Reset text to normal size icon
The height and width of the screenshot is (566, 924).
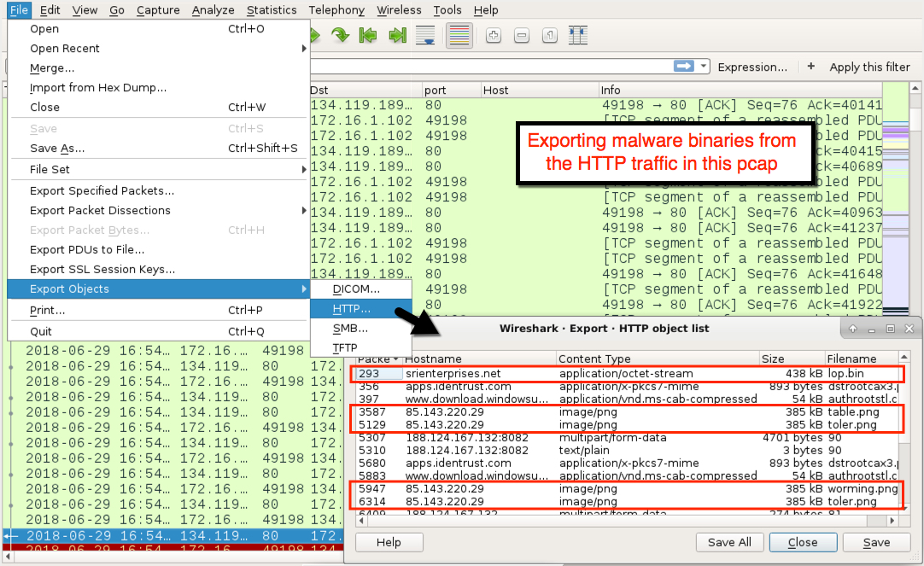pyautogui.click(x=550, y=35)
